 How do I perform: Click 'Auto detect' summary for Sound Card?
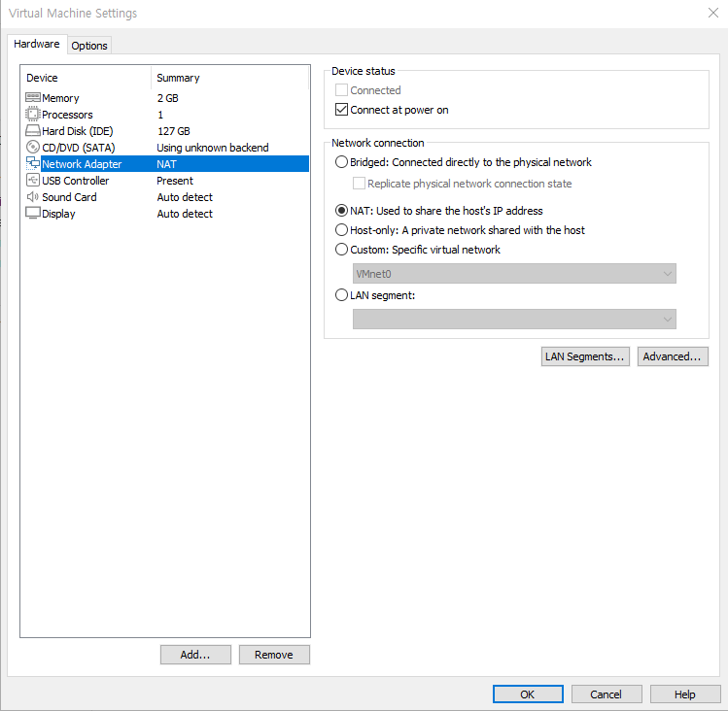(185, 197)
